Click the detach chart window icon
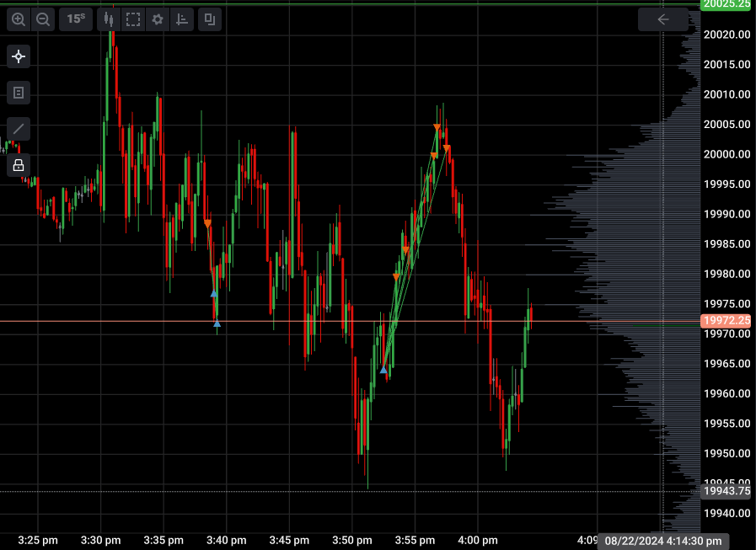Screen dimensions: 756x550 pyautogui.click(x=209, y=19)
